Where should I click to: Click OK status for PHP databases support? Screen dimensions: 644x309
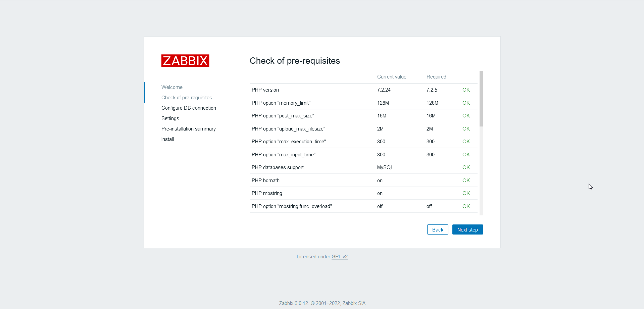coord(466,167)
